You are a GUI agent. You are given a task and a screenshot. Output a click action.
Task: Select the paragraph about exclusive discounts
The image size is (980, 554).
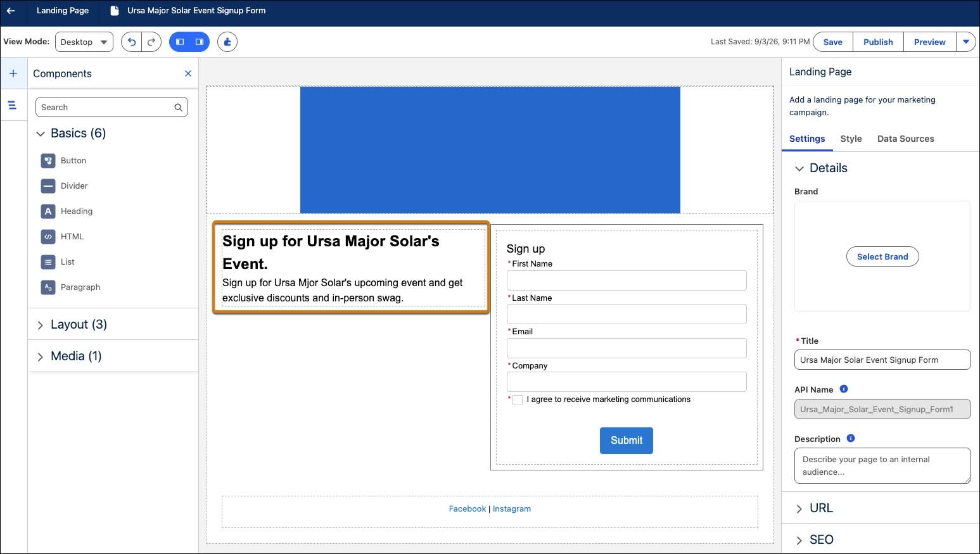click(x=343, y=291)
